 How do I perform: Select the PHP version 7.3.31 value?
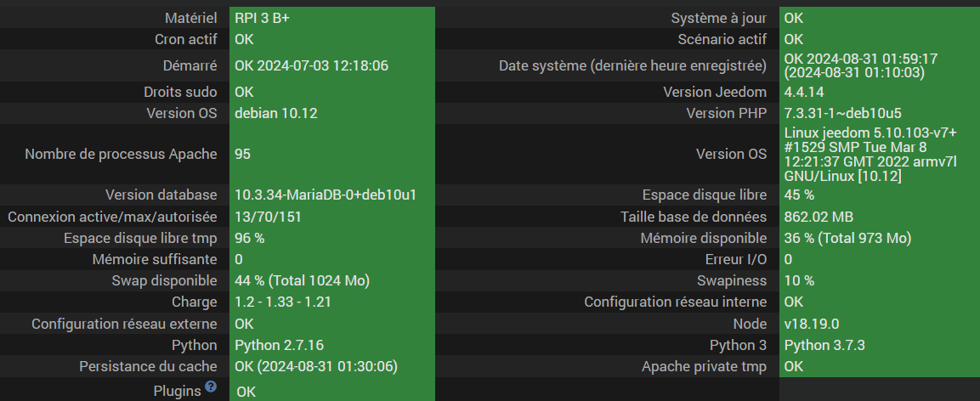[842, 113]
